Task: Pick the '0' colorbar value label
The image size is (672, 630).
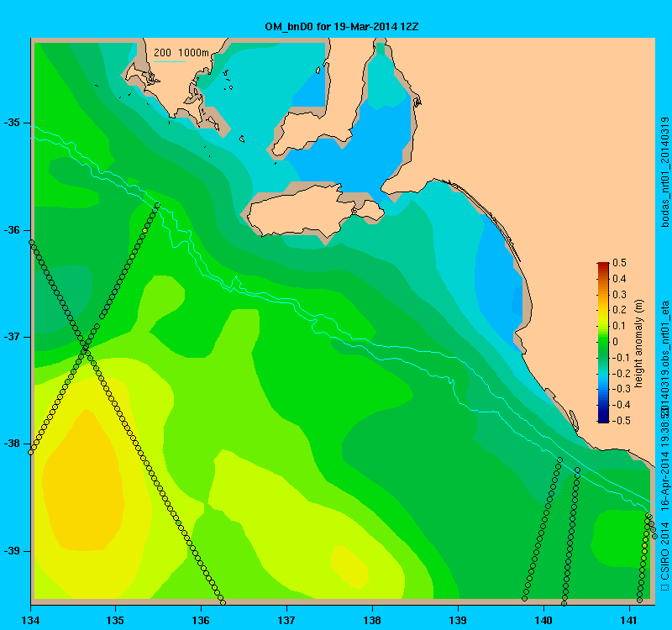Action: [616, 342]
